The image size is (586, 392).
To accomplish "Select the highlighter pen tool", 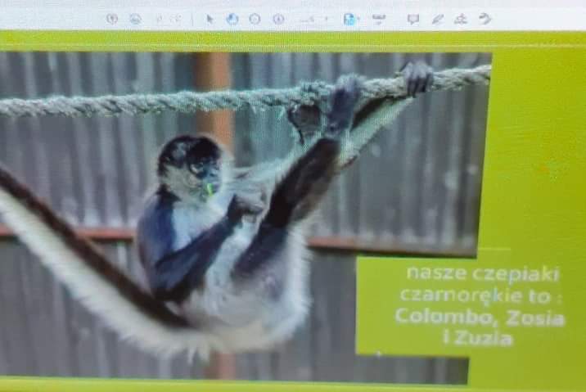I will 438,19.
